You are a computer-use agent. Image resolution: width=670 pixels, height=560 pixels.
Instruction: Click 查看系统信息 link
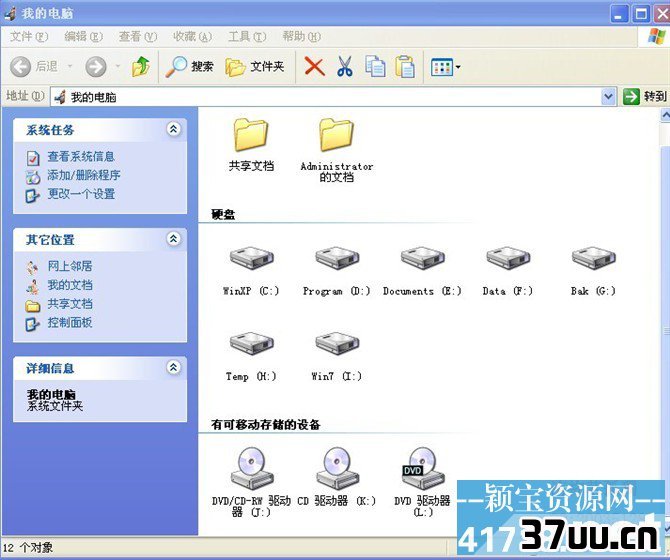[x=81, y=157]
